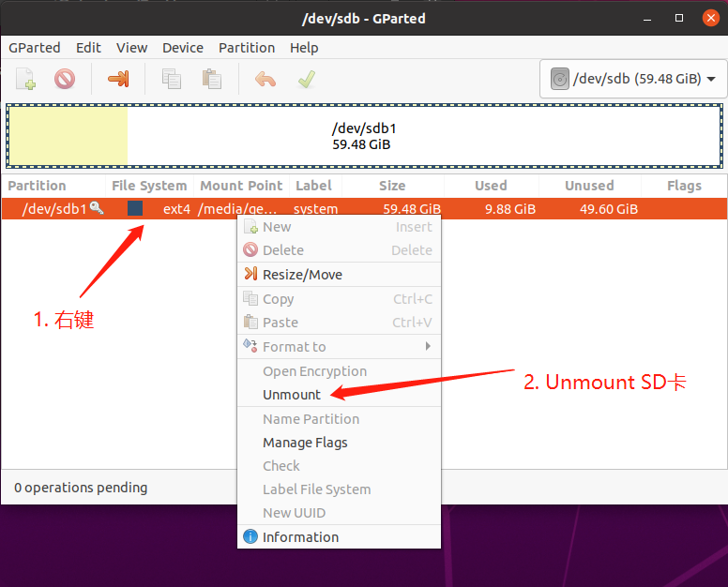The width and height of the screenshot is (728, 587).
Task: Click the Resize/Move icon in context menu
Action: 250,274
